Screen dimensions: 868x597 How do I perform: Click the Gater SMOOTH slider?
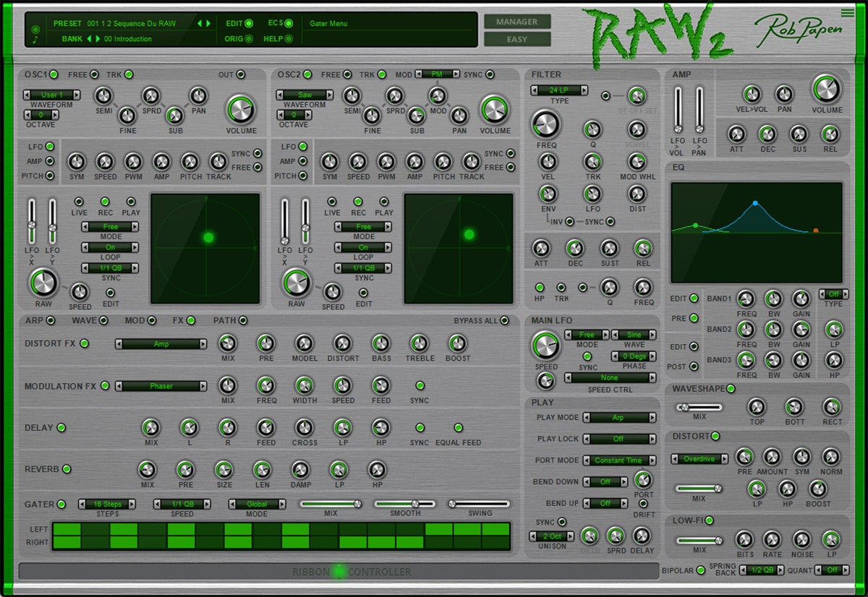[405, 503]
